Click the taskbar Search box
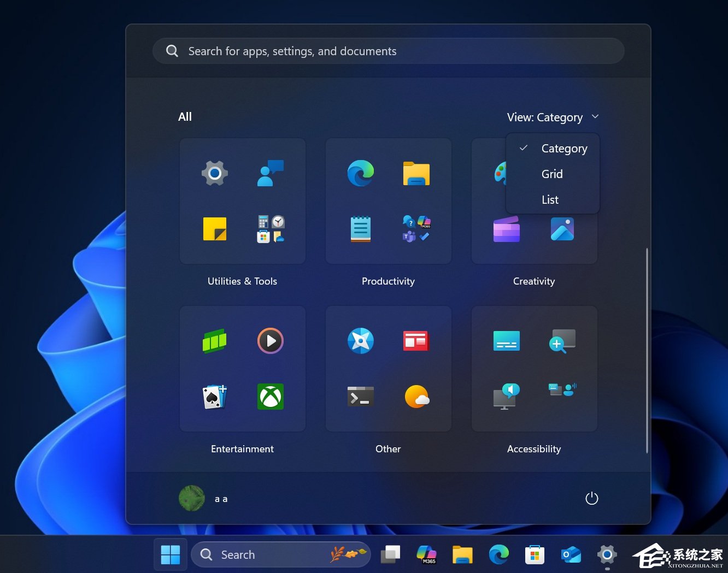This screenshot has width=728, height=573. (280, 555)
